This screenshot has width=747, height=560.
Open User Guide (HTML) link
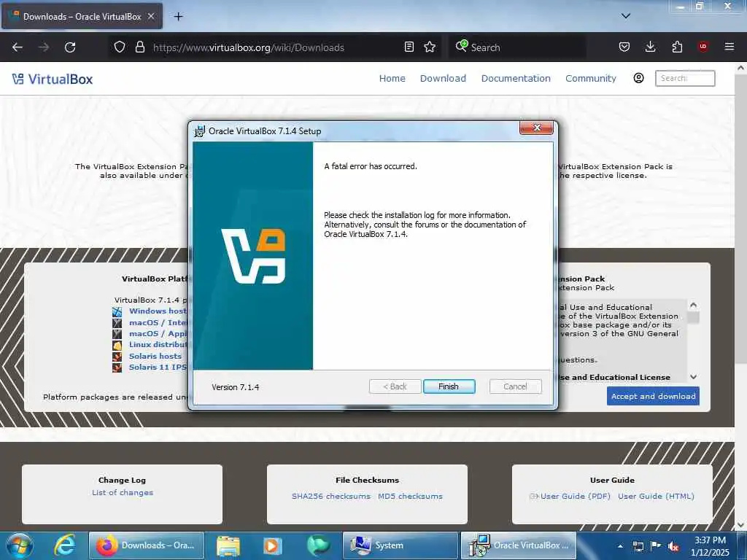(x=656, y=496)
